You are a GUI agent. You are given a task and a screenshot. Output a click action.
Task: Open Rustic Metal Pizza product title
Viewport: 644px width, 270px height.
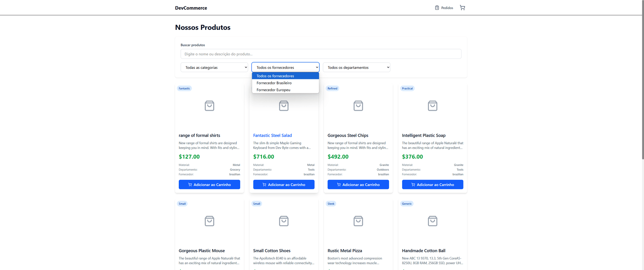[x=345, y=251]
